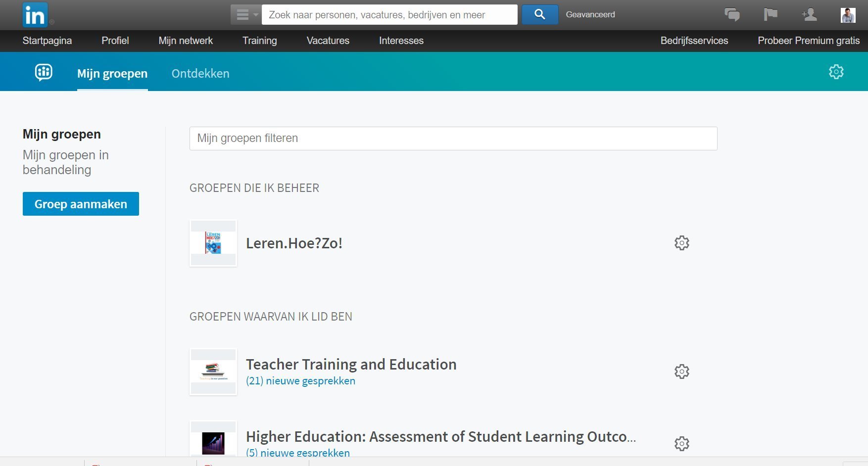Open Higher Education: Assessment group title
The width and height of the screenshot is (868, 466).
441,437
